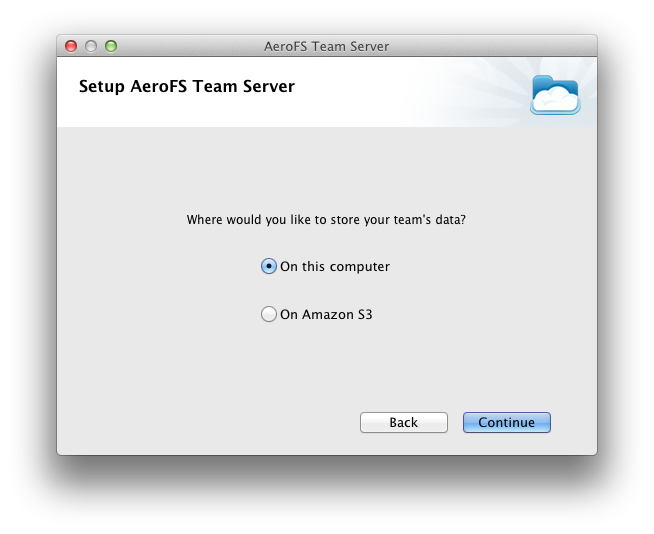Click the white cloud on the folder logo
654x534 pixels.
pos(556,100)
